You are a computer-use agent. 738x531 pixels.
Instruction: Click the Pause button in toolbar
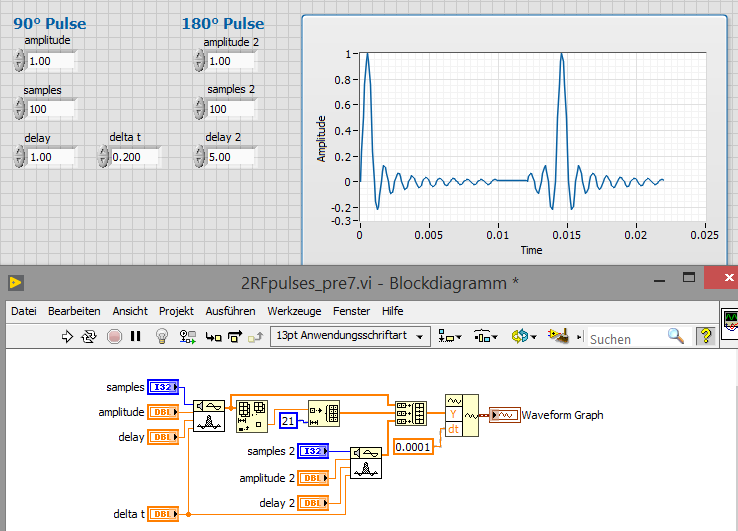pyautogui.click(x=136, y=336)
